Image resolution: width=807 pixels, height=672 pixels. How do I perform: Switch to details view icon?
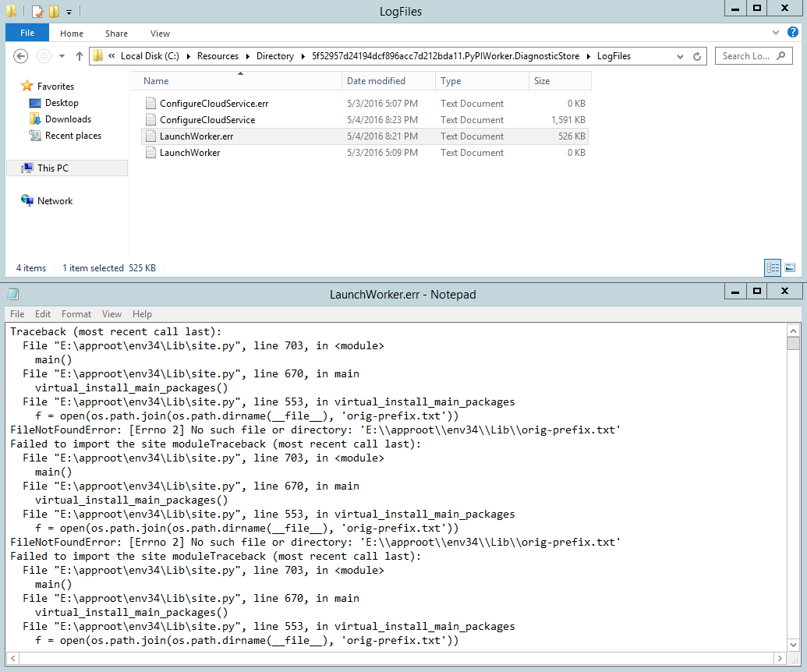773,267
